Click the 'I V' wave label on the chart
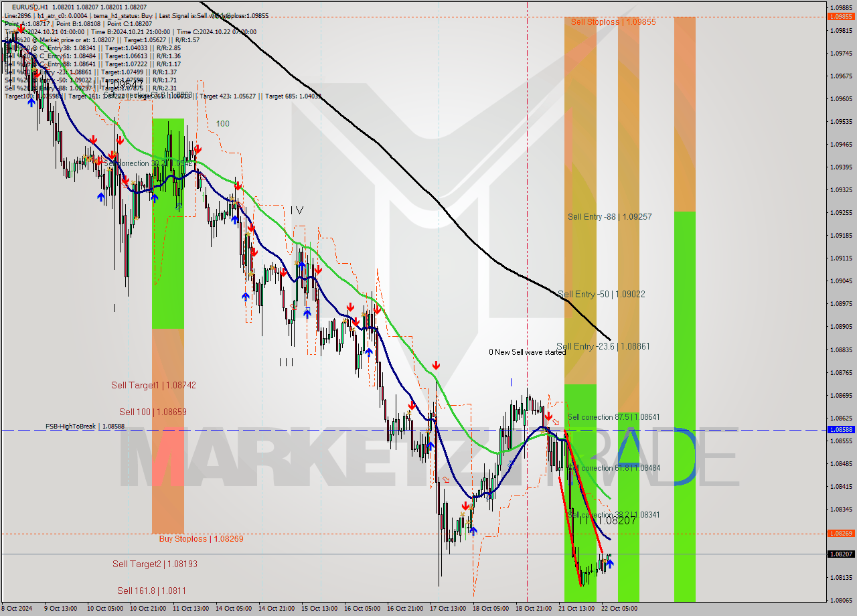This screenshot has height=616, width=857. [297, 210]
